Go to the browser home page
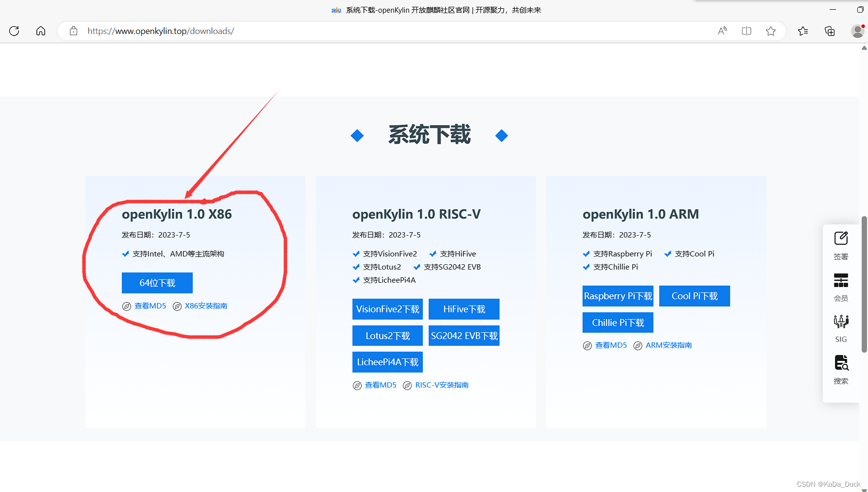868x492 pixels. (x=41, y=31)
